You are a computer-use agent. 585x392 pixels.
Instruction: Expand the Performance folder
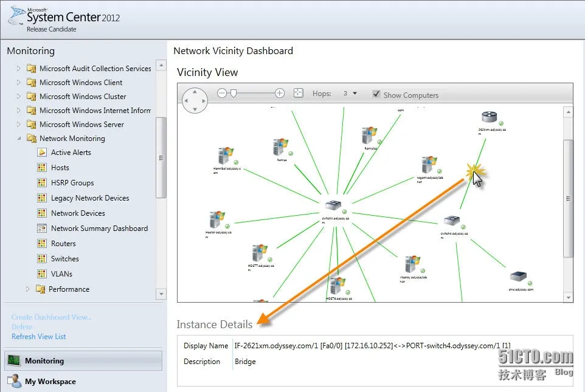[27, 289]
